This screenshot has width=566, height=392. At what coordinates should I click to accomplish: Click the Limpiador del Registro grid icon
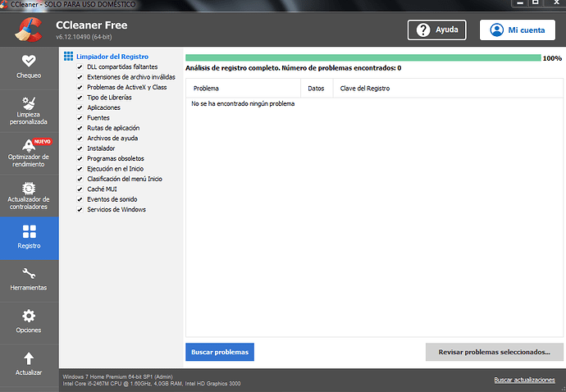tap(68, 57)
